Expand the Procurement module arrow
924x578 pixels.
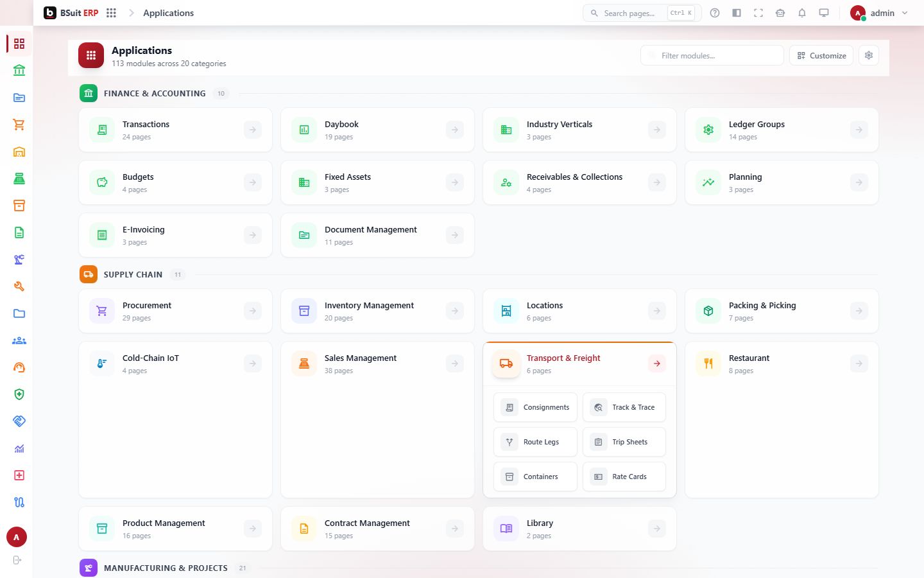[x=253, y=311]
